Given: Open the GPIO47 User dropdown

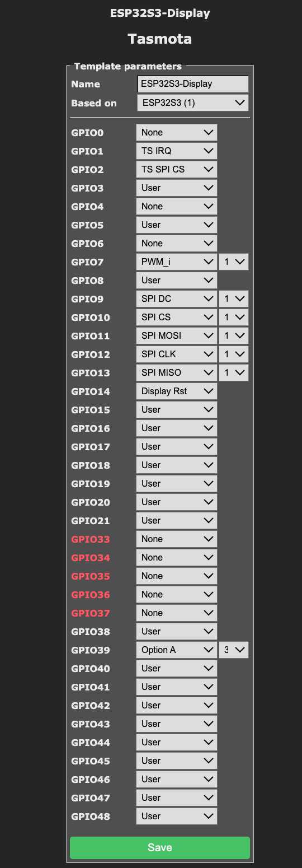Looking at the screenshot, I should 177,798.
